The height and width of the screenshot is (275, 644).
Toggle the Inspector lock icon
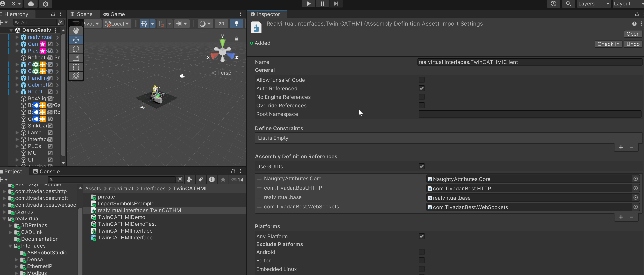[636, 14]
